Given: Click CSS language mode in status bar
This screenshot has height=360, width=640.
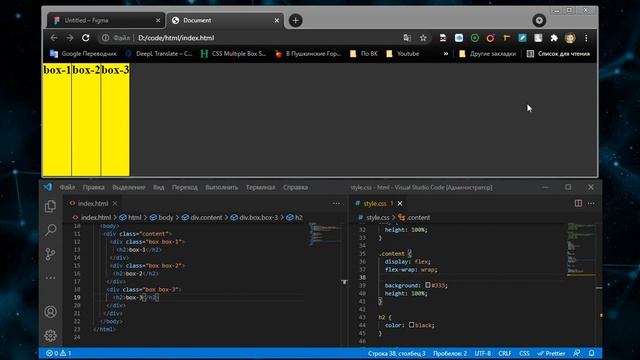Looking at the screenshot, I should coord(524,353).
